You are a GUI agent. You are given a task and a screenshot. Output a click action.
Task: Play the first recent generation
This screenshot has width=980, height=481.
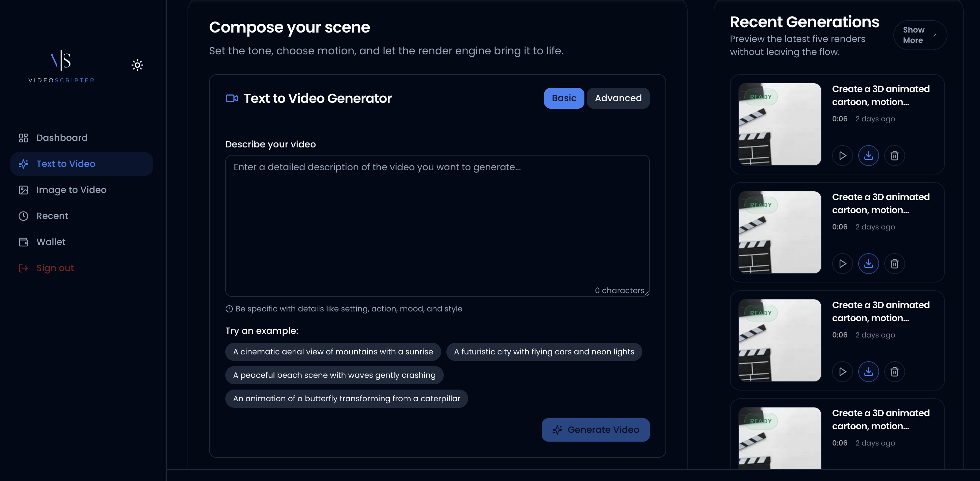coord(842,155)
